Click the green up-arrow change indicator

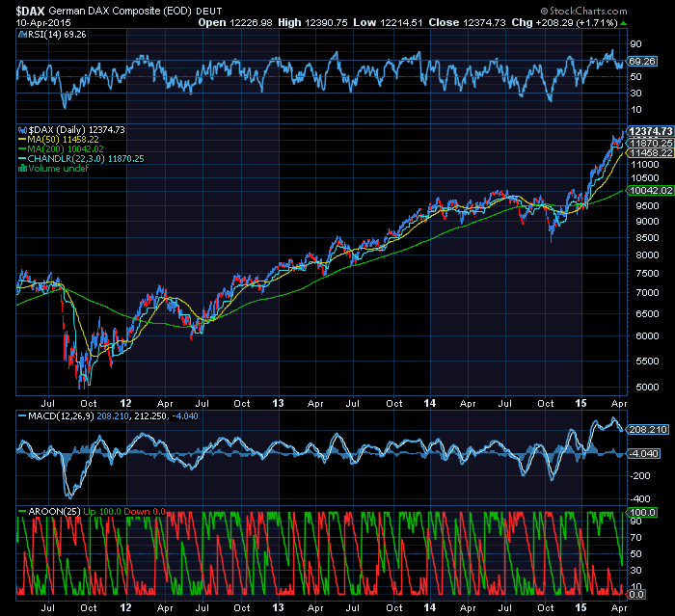pos(624,23)
